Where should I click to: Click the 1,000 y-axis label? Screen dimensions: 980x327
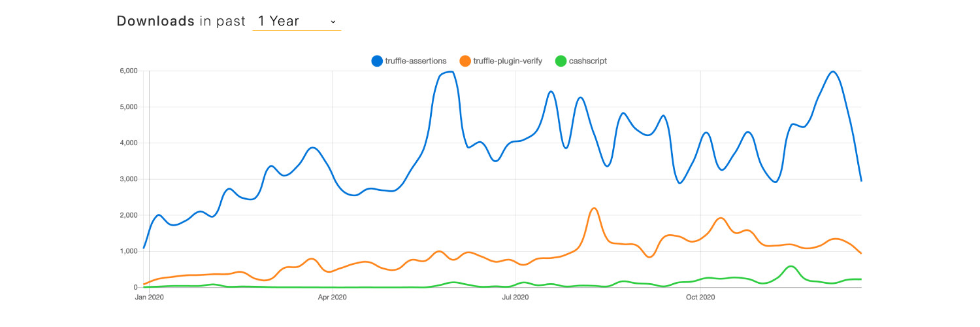[x=127, y=251]
